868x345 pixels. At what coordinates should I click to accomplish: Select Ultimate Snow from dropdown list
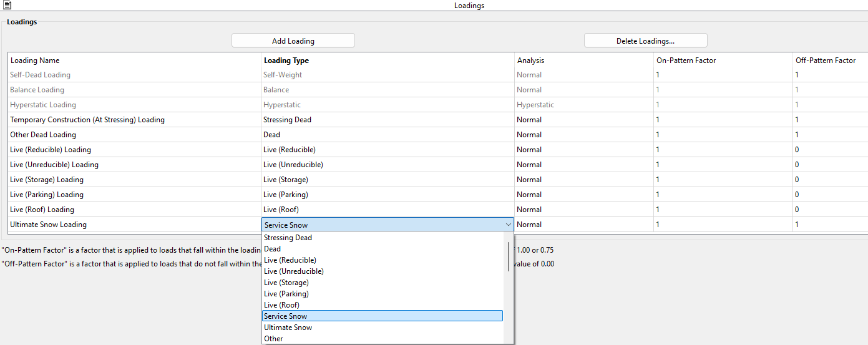[x=288, y=328]
